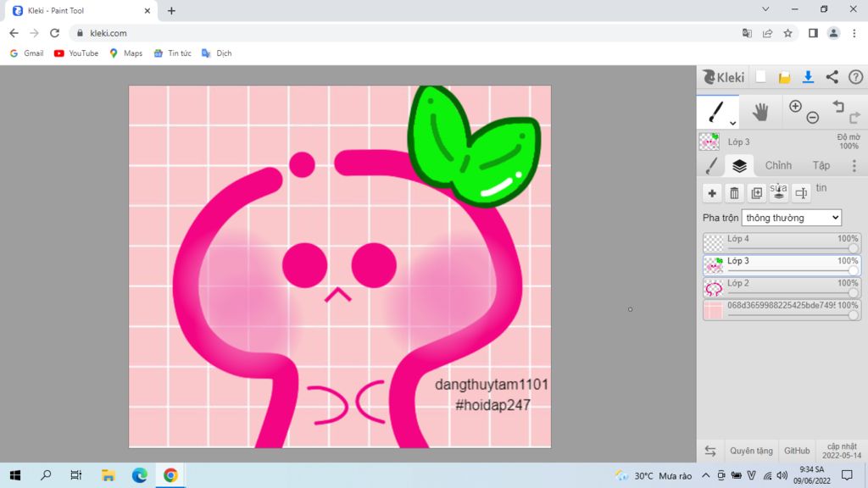Open the Chrome profile avatar
868x488 pixels.
pyautogui.click(x=833, y=33)
